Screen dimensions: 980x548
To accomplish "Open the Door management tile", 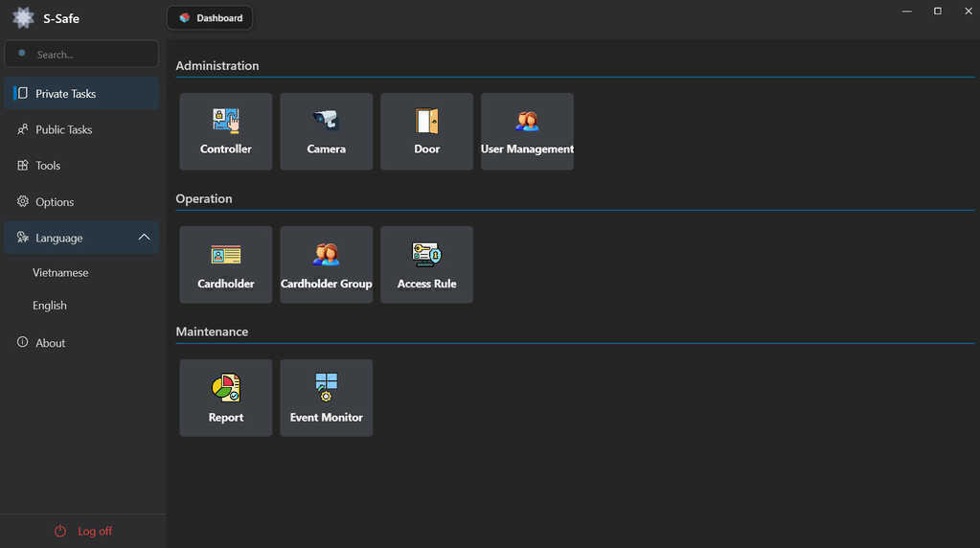I will coord(426,131).
